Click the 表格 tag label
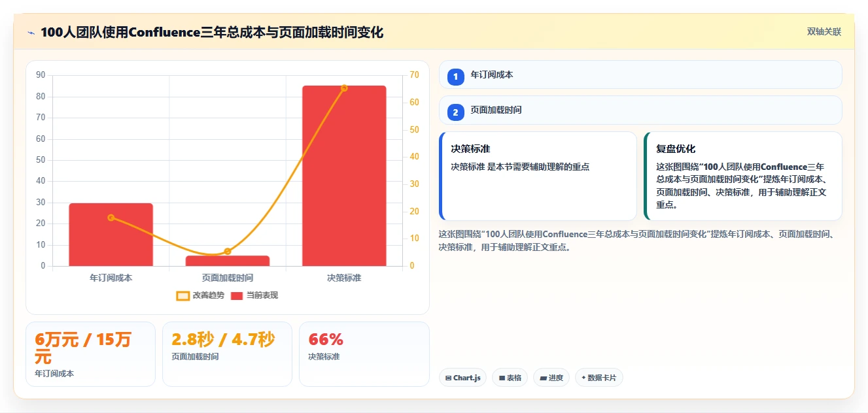 514,378
